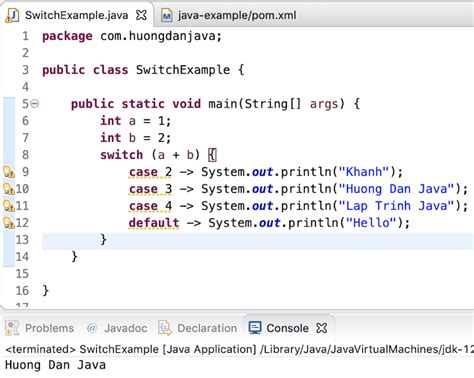Click the 'package' keyword on line 1

click(x=67, y=36)
